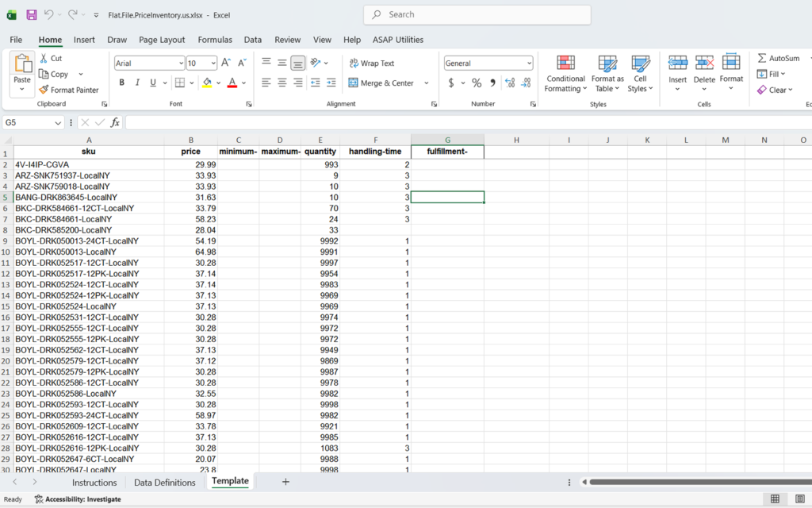Click the Save icon in title bar
Screen dimensions: 812x508
click(x=32, y=15)
